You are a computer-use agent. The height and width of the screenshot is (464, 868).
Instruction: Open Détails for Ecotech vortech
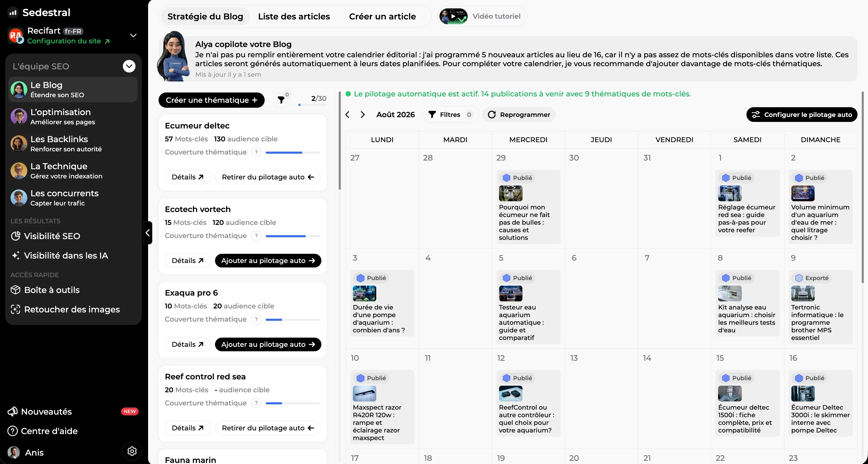pos(188,261)
